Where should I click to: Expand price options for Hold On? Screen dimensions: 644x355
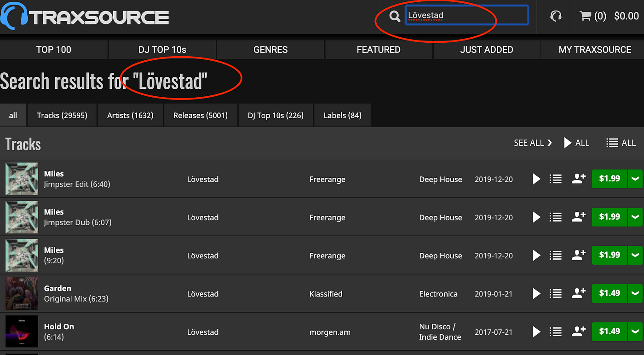(x=636, y=332)
